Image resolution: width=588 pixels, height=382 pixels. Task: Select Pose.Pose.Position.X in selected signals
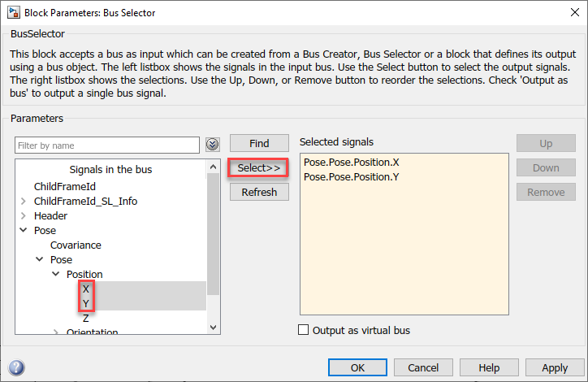coord(352,162)
